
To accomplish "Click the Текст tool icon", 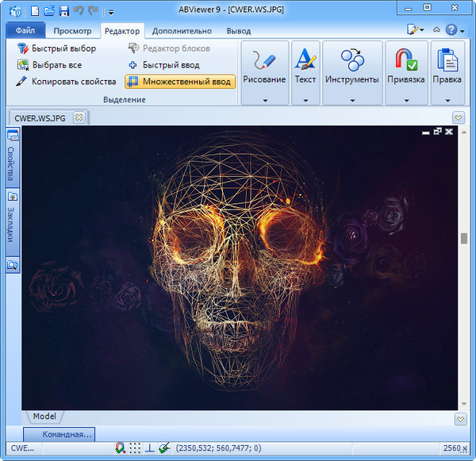I will click(305, 61).
